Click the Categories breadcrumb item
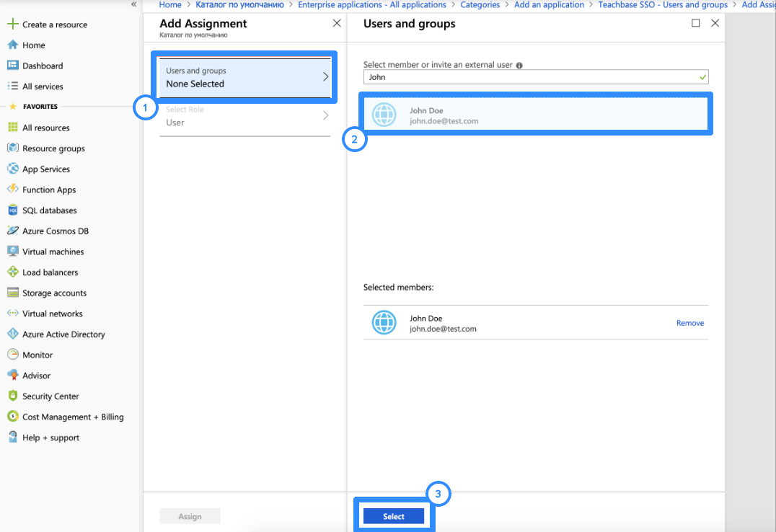Screen dimensions: 776x532 point(480,4)
